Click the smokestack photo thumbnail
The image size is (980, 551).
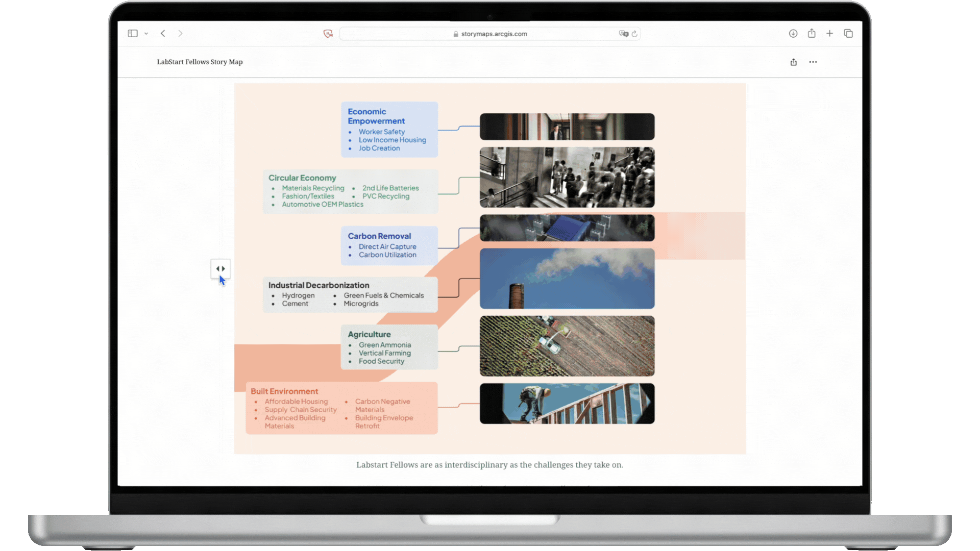point(567,279)
